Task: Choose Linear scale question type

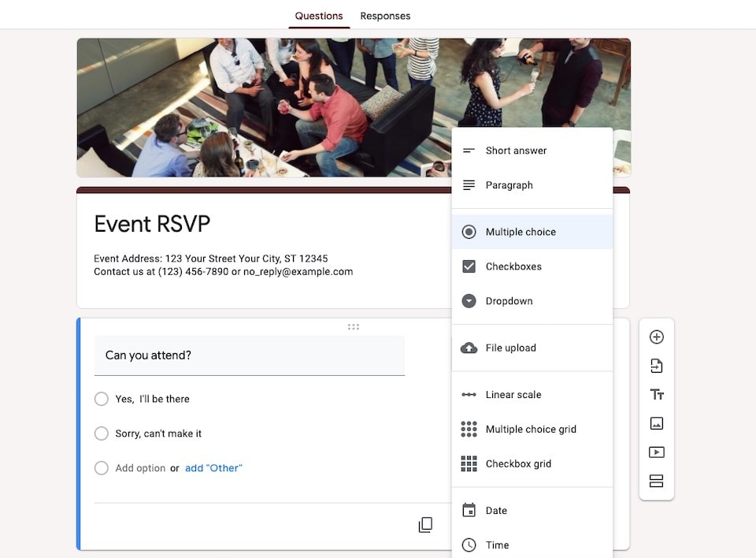Action: click(532, 395)
